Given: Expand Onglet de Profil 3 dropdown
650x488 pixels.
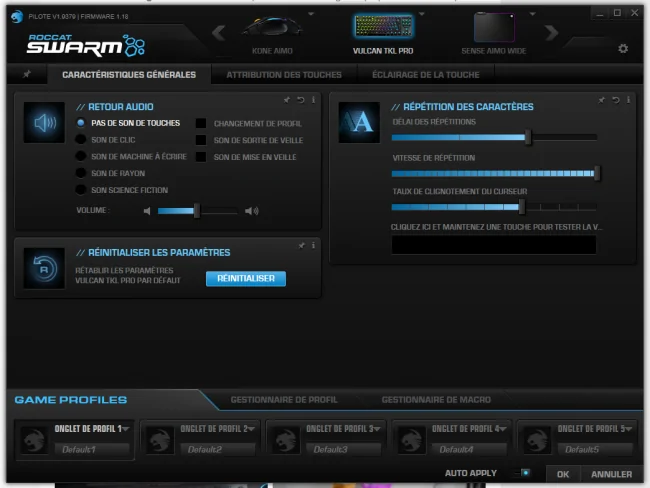Looking at the screenshot, I should [x=377, y=429].
